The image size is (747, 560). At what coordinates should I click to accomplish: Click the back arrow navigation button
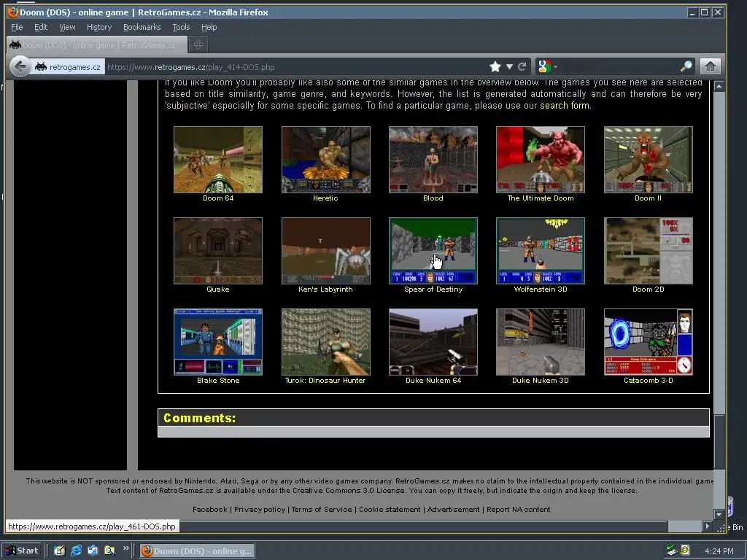click(x=20, y=66)
